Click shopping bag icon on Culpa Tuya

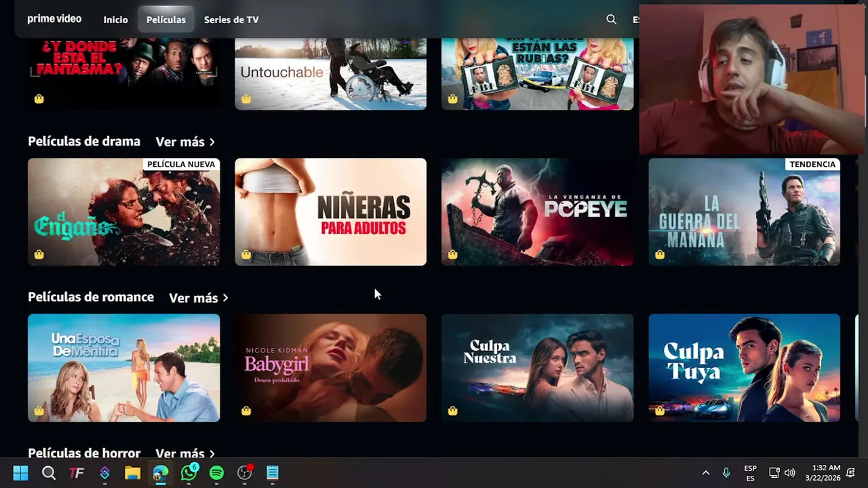tap(660, 411)
